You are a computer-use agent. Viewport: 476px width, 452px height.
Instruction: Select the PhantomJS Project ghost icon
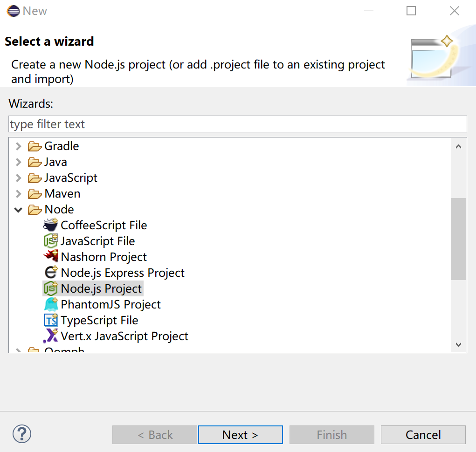pos(51,304)
